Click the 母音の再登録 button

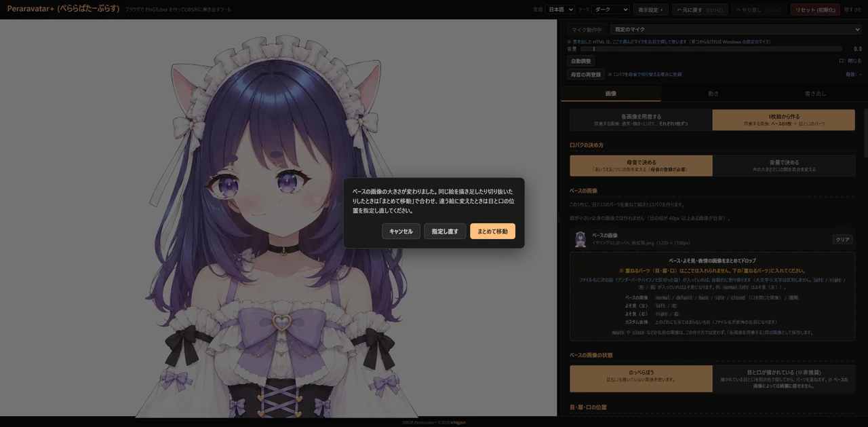pos(586,75)
